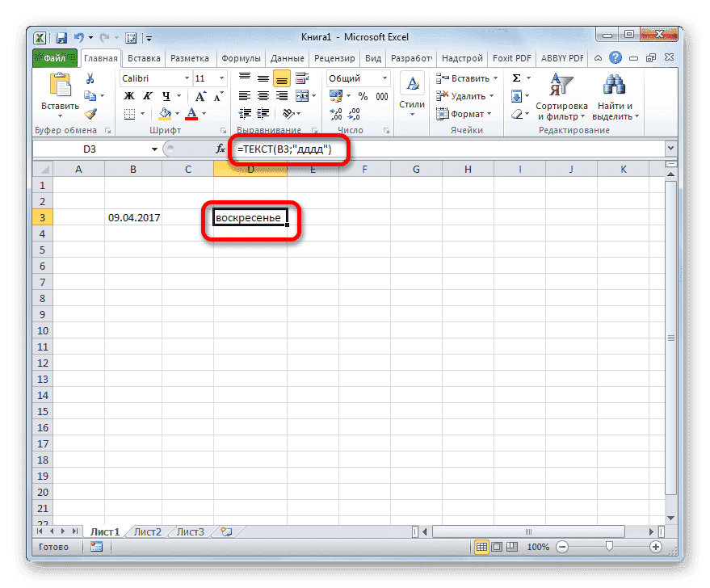Click the increase decimal places icon

[x=334, y=114]
